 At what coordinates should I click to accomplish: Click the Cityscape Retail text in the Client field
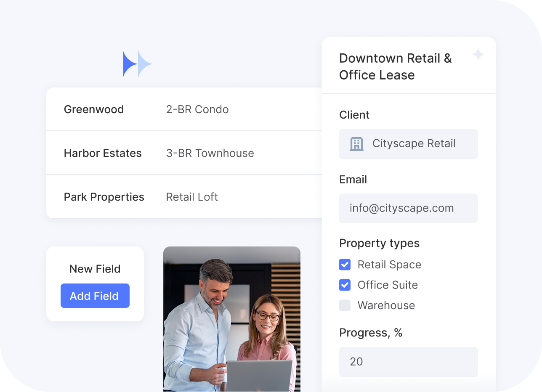tap(414, 144)
